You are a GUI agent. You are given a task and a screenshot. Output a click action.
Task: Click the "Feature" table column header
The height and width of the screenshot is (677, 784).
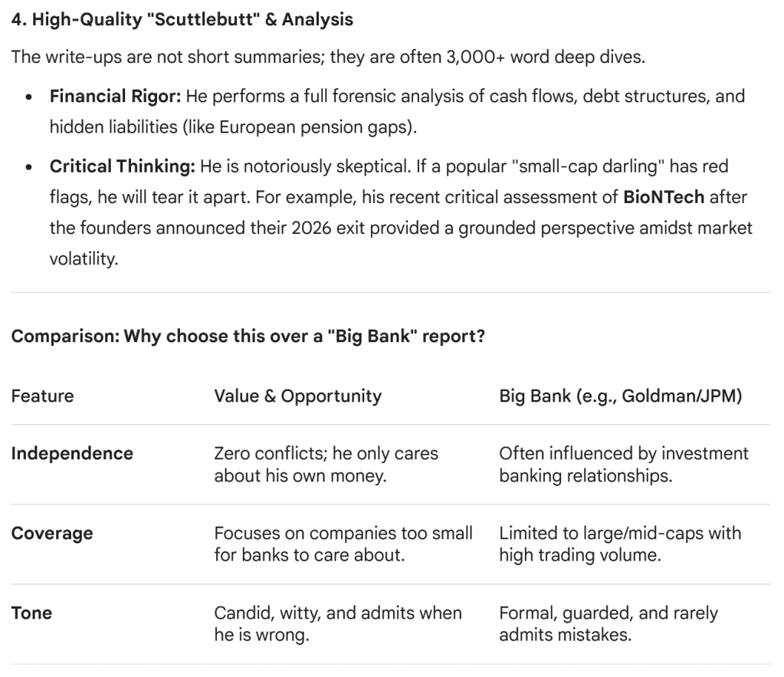(42, 396)
